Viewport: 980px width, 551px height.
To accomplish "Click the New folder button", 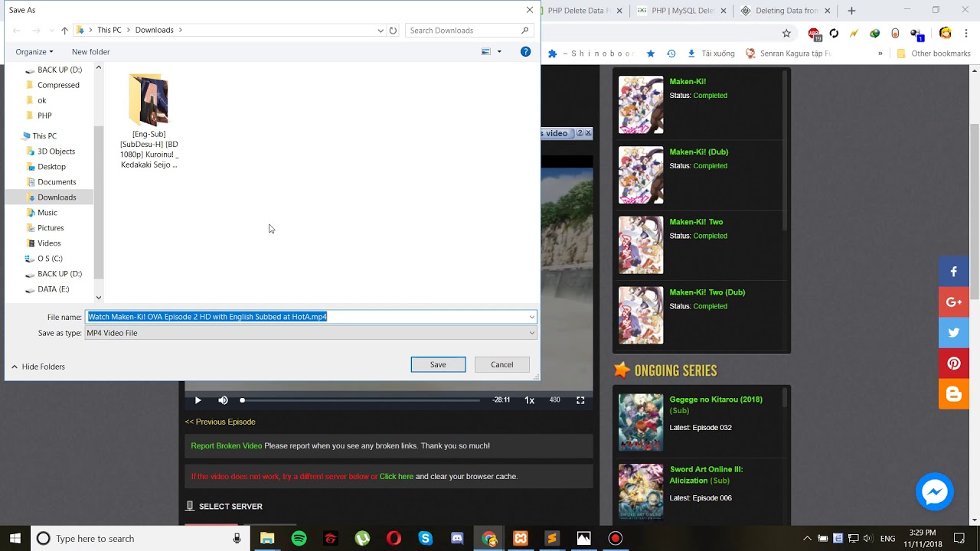I will 90,51.
